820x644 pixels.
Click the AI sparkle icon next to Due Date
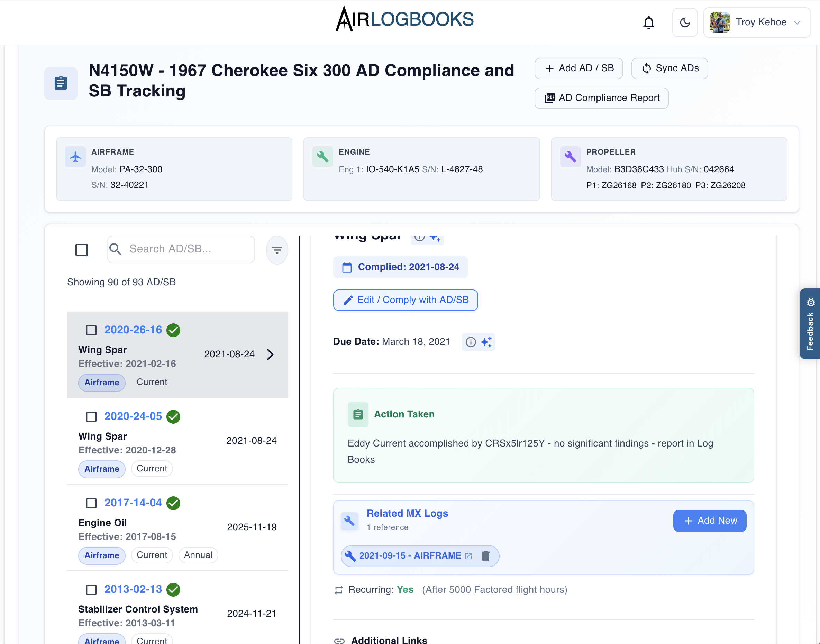487,342
